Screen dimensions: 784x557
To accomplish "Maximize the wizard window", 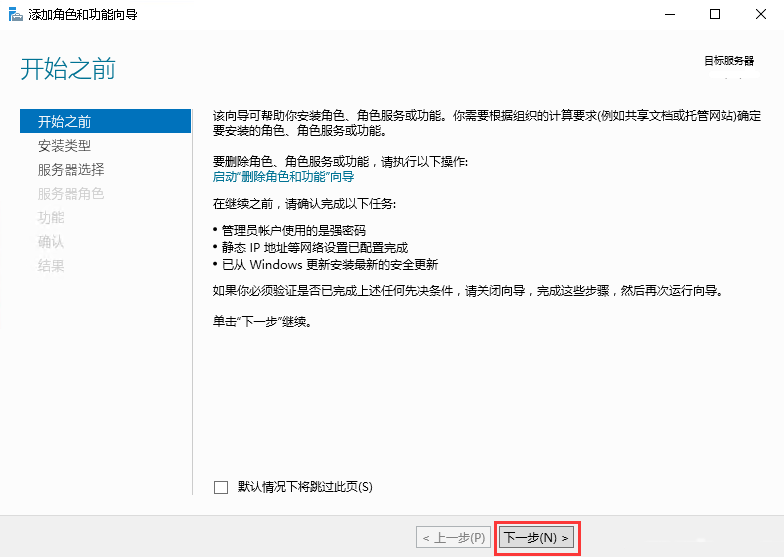I will pos(715,14).
